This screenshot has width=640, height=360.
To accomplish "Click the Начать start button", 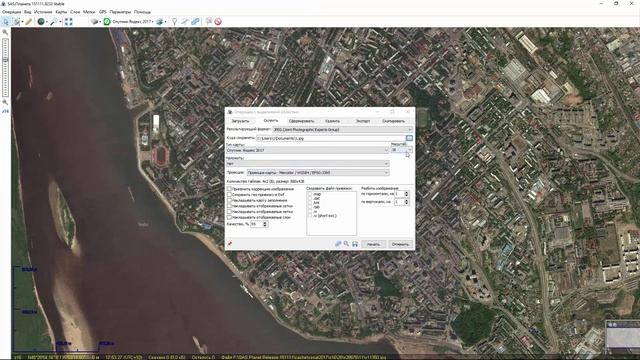I will point(373,244).
